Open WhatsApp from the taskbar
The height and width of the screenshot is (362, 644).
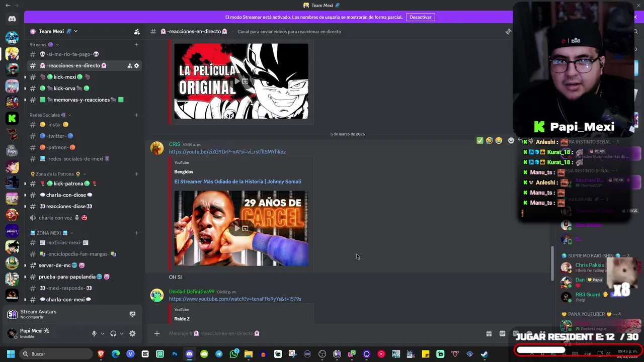pyautogui.click(x=233, y=354)
